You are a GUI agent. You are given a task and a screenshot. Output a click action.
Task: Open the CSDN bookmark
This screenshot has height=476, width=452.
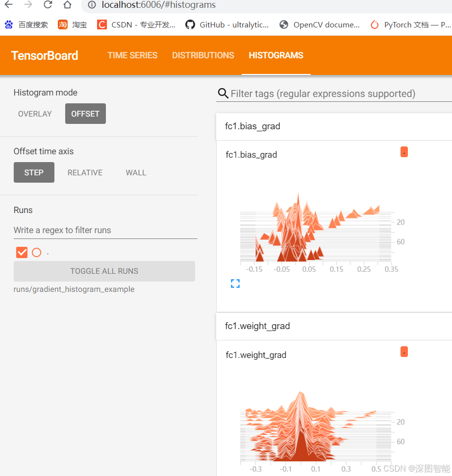pyautogui.click(x=136, y=24)
